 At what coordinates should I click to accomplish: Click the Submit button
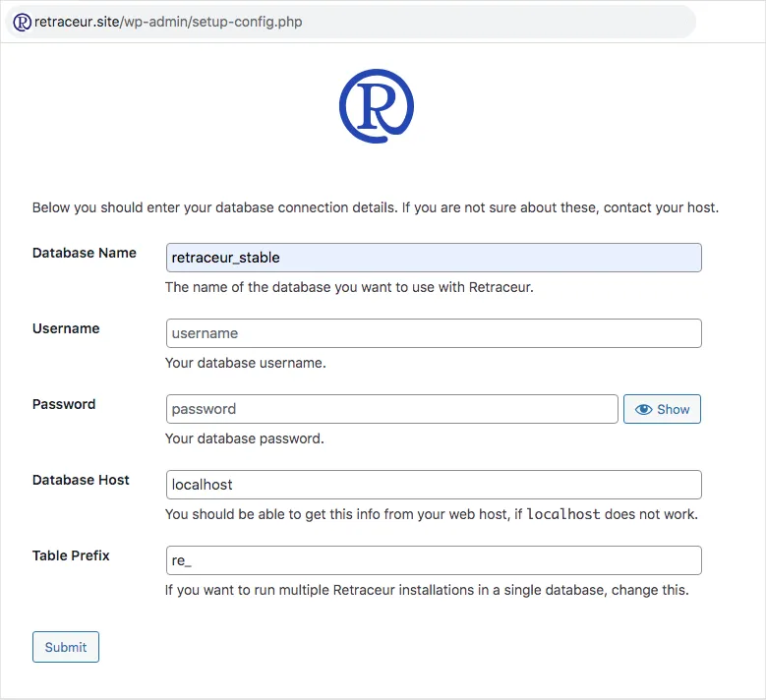(x=66, y=647)
